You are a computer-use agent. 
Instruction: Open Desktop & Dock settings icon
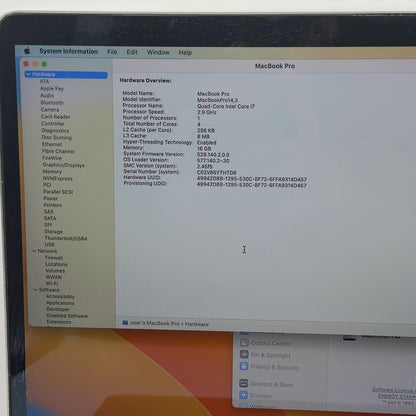coord(244,383)
